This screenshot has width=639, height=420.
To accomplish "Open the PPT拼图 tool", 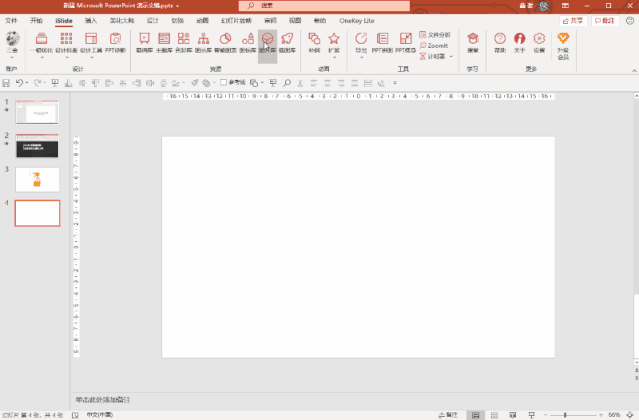I will (x=382, y=42).
